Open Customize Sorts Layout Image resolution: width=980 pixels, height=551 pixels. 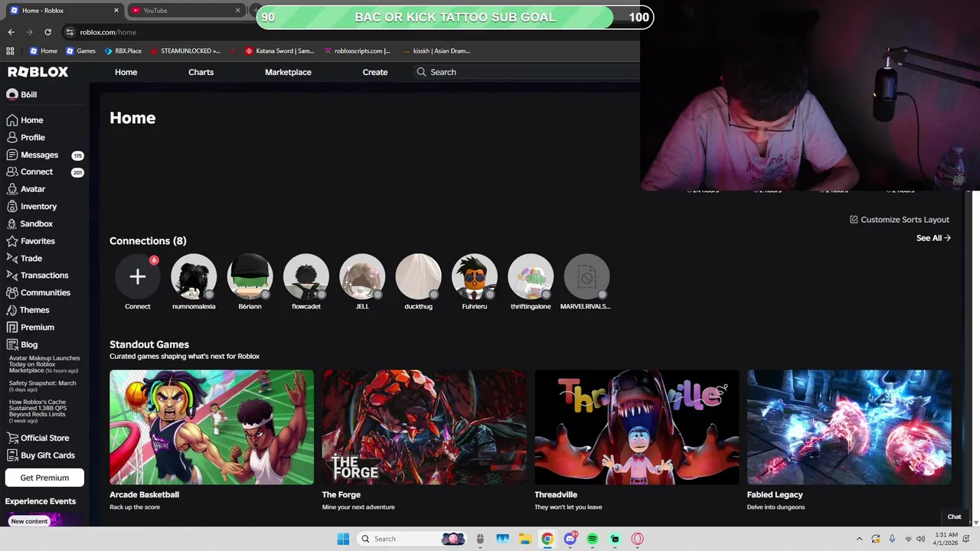(900, 220)
